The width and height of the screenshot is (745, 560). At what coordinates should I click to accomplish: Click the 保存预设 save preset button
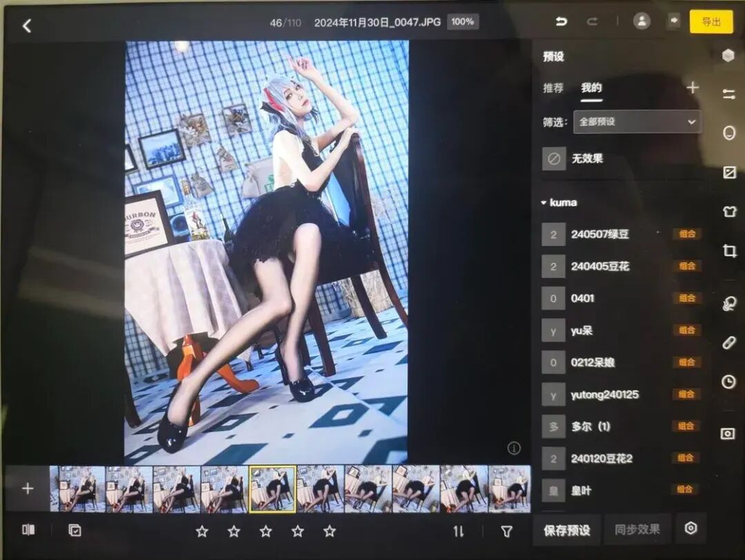[x=567, y=530]
